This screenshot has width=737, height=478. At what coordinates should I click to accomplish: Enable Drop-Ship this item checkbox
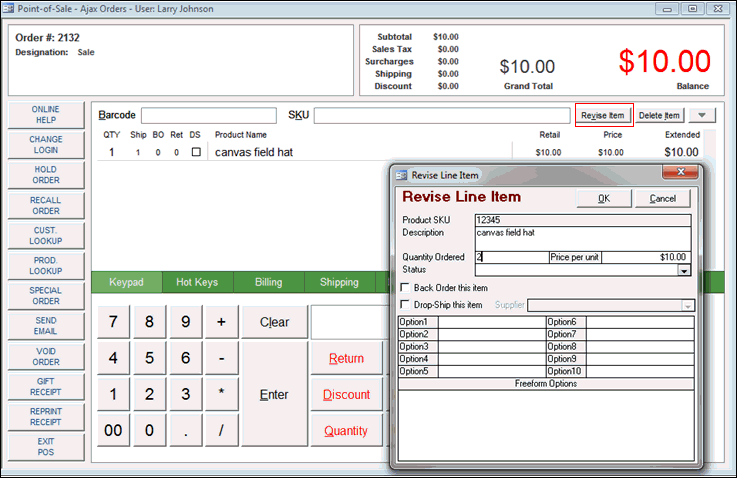405,304
